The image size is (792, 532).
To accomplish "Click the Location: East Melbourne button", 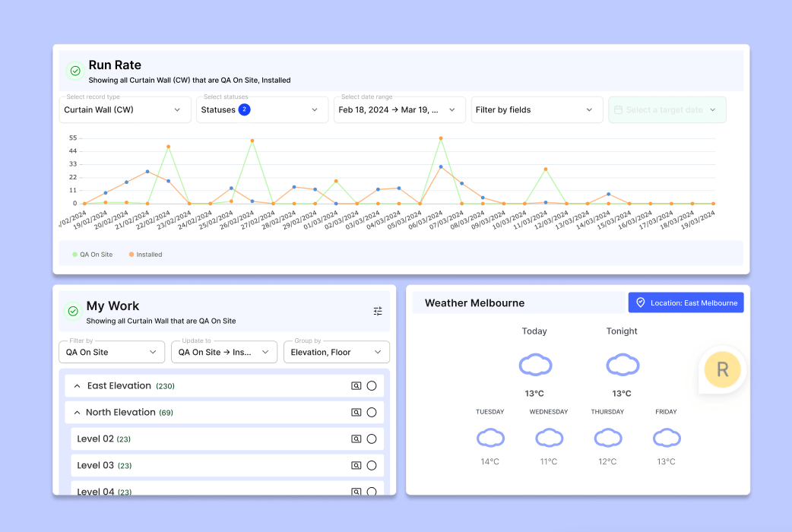I will coord(686,302).
